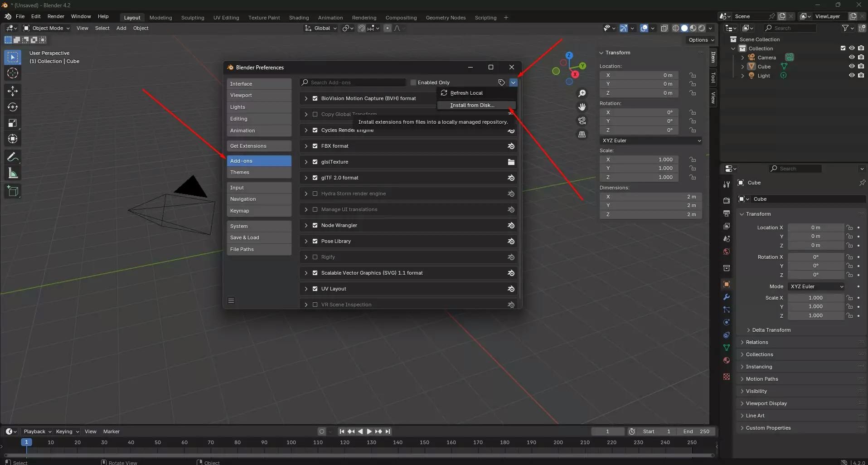The width and height of the screenshot is (868, 465).
Task: Click the pan view hand icon
Action: 582,107
